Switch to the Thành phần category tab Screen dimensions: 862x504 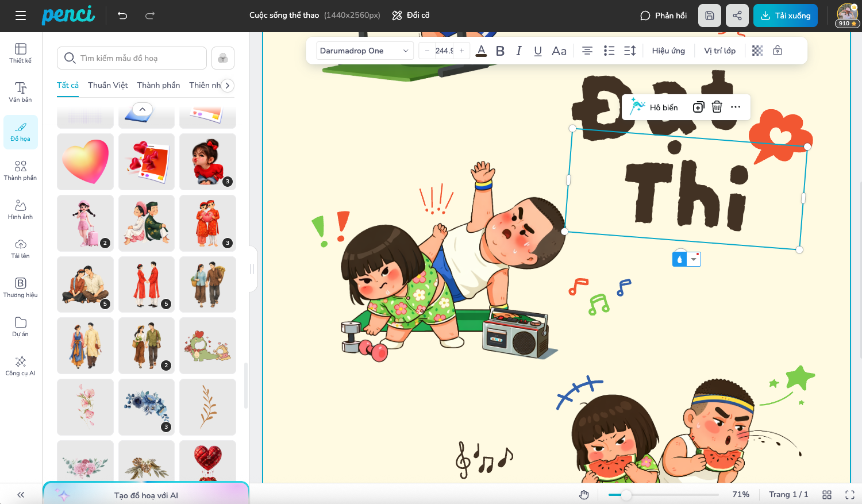159,84
